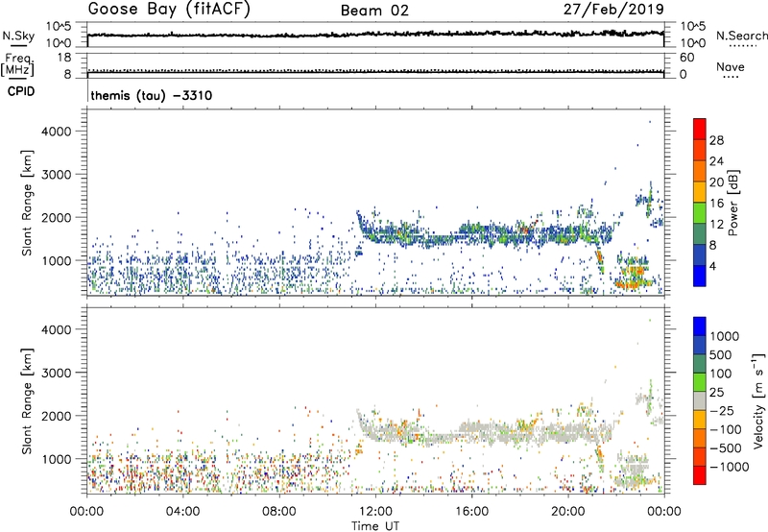Click the 'themis (tau) -3310' text

(152, 95)
